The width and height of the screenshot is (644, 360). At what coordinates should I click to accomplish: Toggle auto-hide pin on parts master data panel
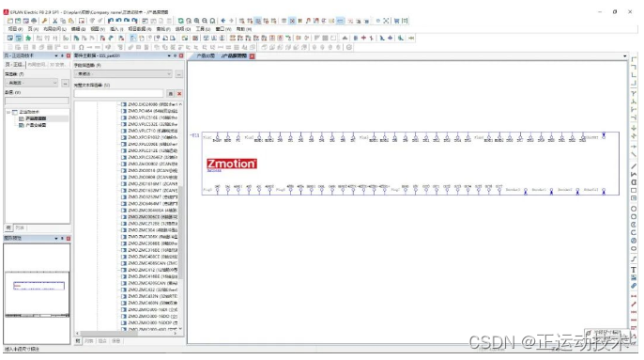[x=175, y=55]
